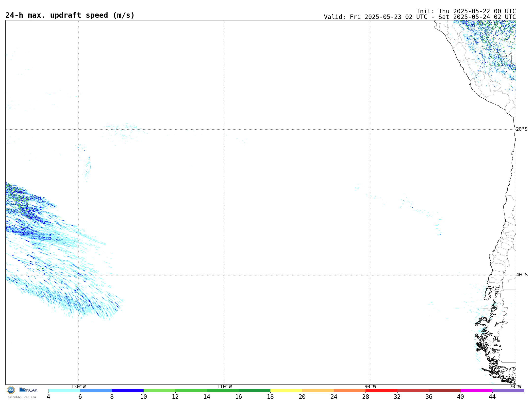The width and height of the screenshot is (532, 400).
Task: Click the colorbar tick value 20
Action: (x=302, y=397)
